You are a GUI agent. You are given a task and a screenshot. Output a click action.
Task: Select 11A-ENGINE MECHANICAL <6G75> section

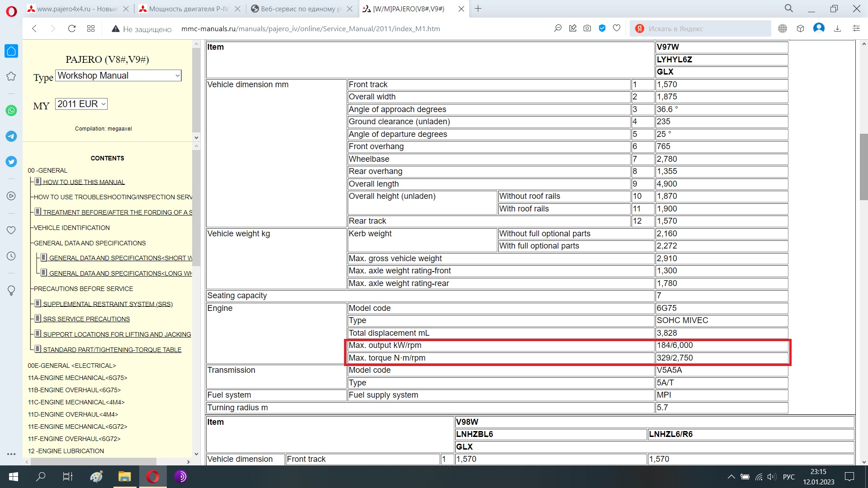pos(77,378)
